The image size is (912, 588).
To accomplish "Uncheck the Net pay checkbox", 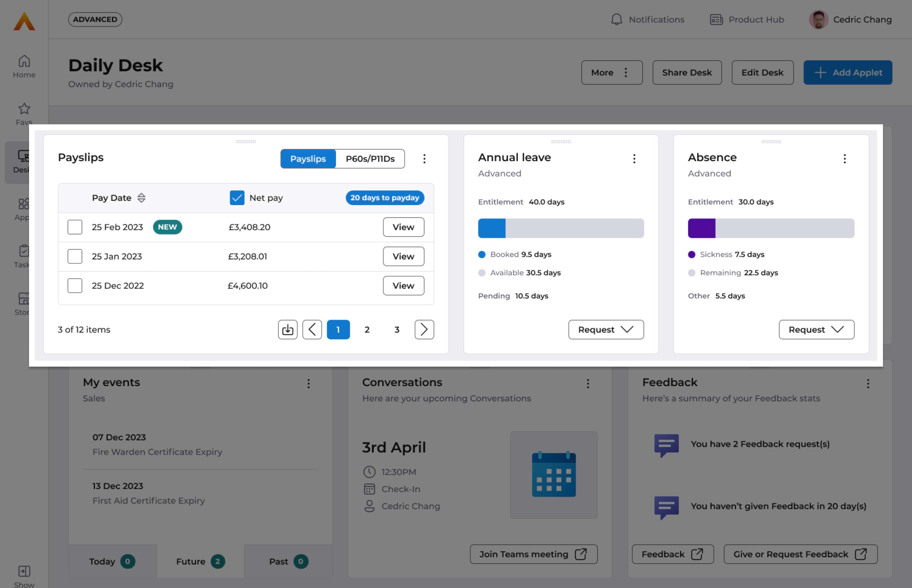I will (x=237, y=198).
